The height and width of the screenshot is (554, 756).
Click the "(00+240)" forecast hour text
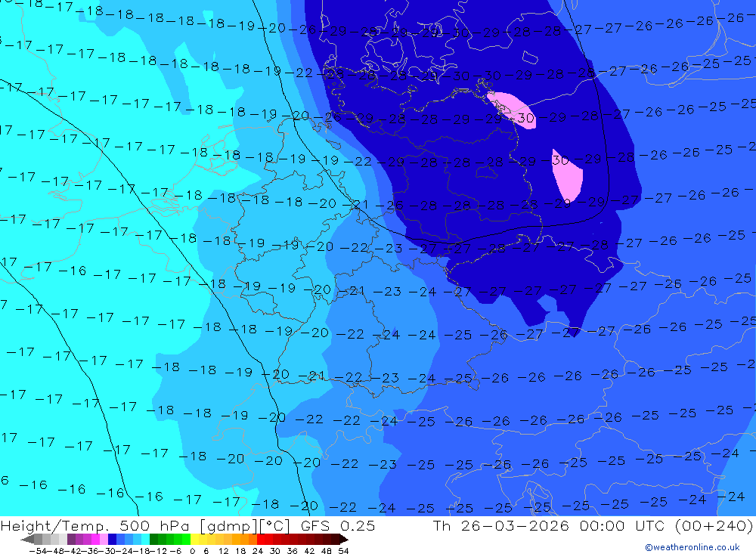pos(715,525)
